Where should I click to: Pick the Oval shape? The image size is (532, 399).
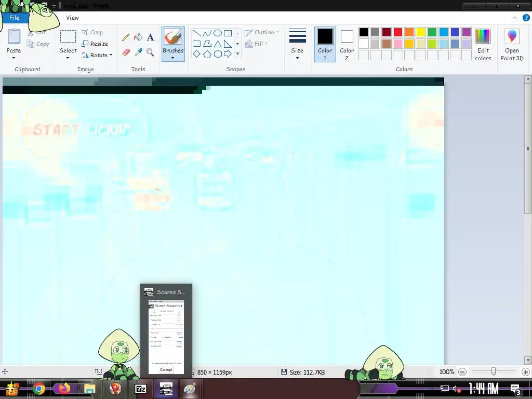218,33
